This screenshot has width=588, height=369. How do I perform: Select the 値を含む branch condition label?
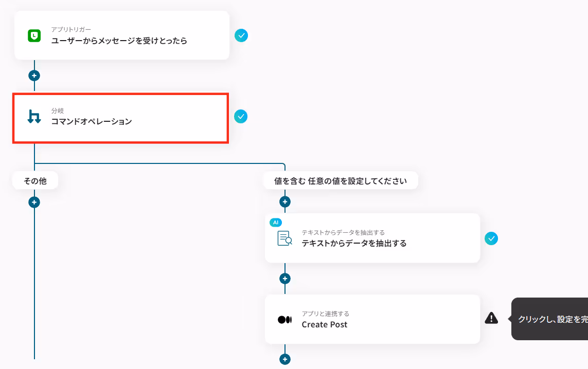[341, 181]
